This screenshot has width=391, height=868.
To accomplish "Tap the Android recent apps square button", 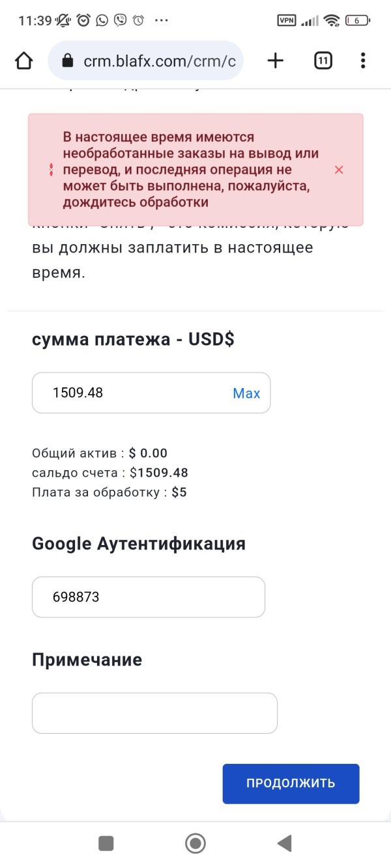I will click(x=106, y=844).
